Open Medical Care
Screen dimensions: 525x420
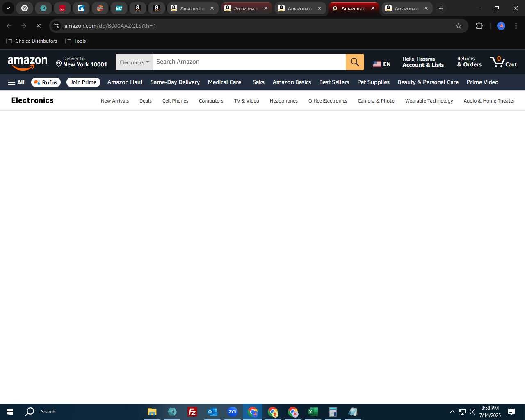click(224, 82)
